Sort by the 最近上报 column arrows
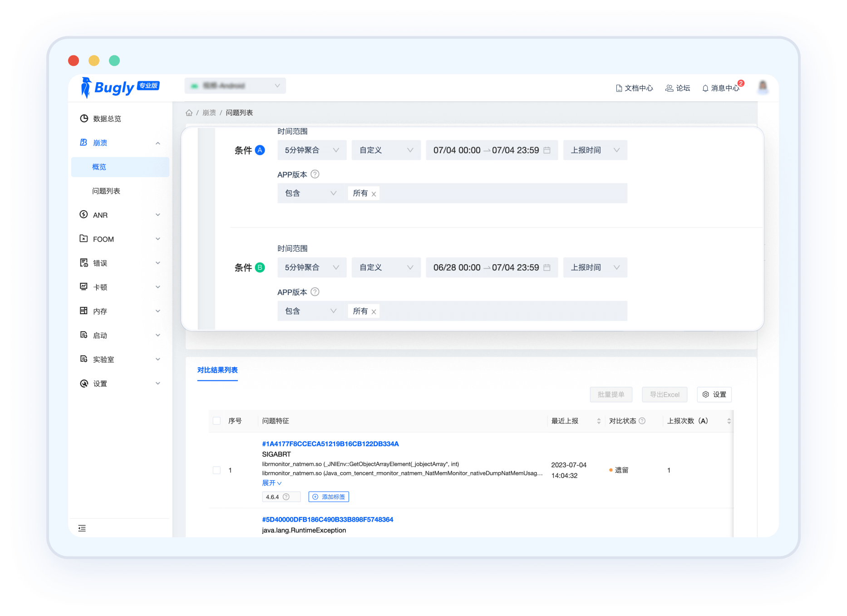This screenshot has width=847, height=616. click(599, 421)
